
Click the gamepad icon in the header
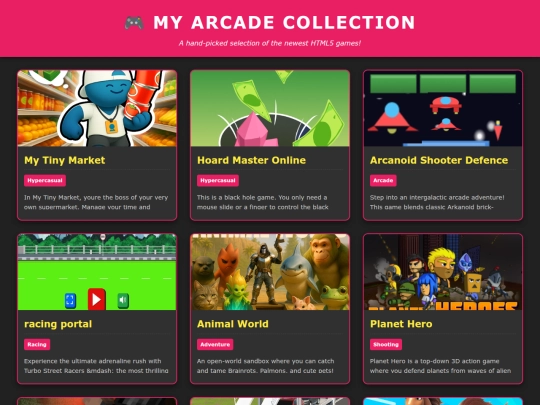coord(134,23)
